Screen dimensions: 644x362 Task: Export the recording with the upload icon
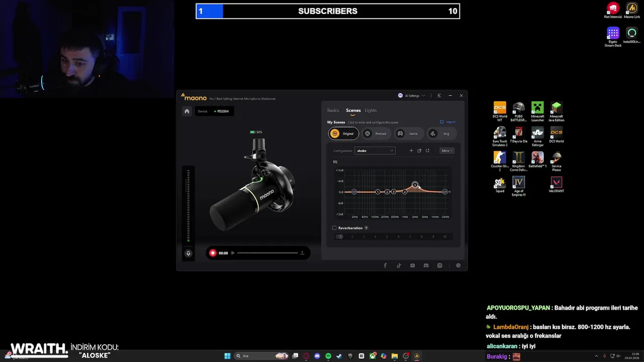(302, 253)
